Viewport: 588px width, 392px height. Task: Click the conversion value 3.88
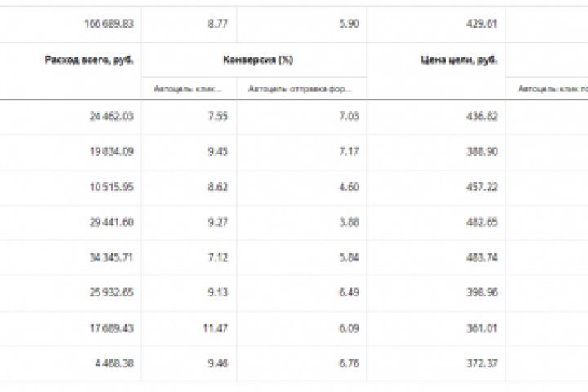348,222
